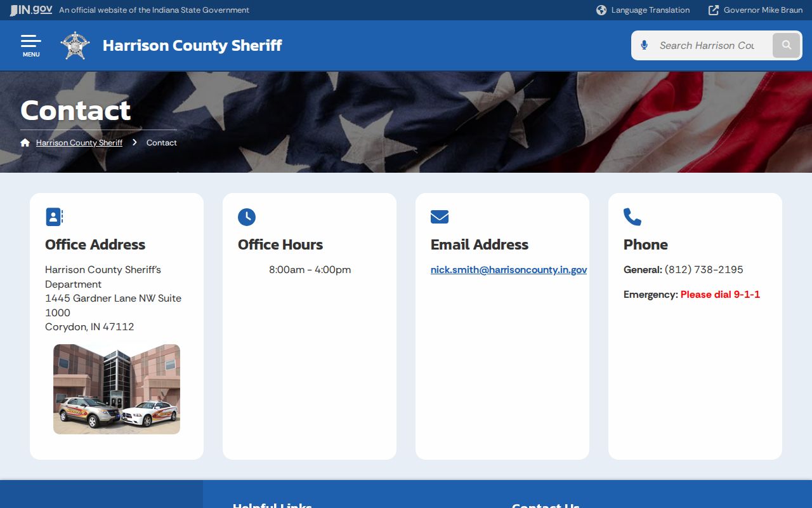Click the address book icon
Viewport: 812px width, 508px height.
click(x=55, y=217)
